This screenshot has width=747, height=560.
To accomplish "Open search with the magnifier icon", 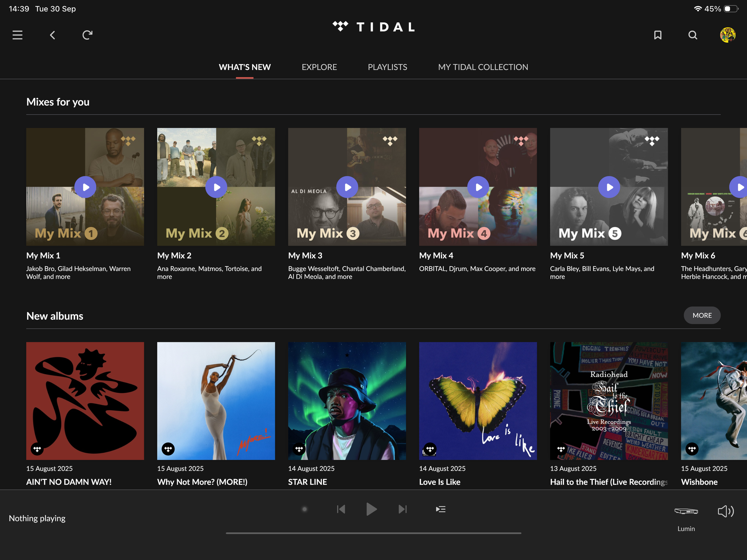I will 693,35.
